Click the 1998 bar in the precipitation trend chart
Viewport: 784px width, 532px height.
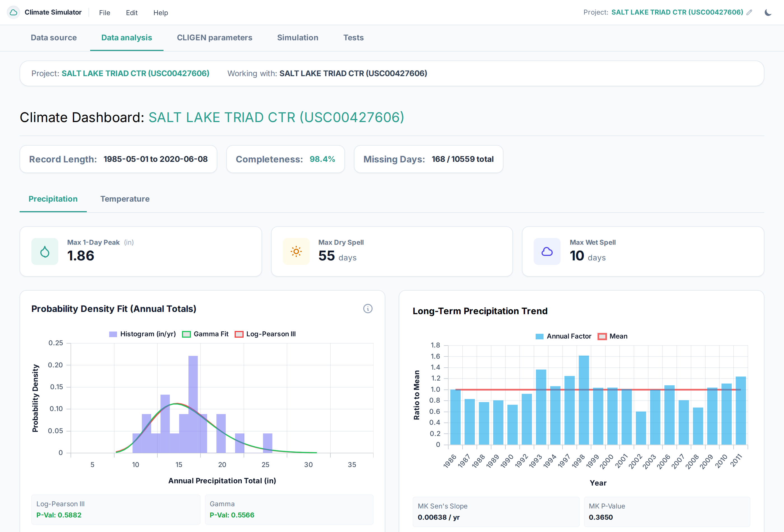[x=584, y=400]
